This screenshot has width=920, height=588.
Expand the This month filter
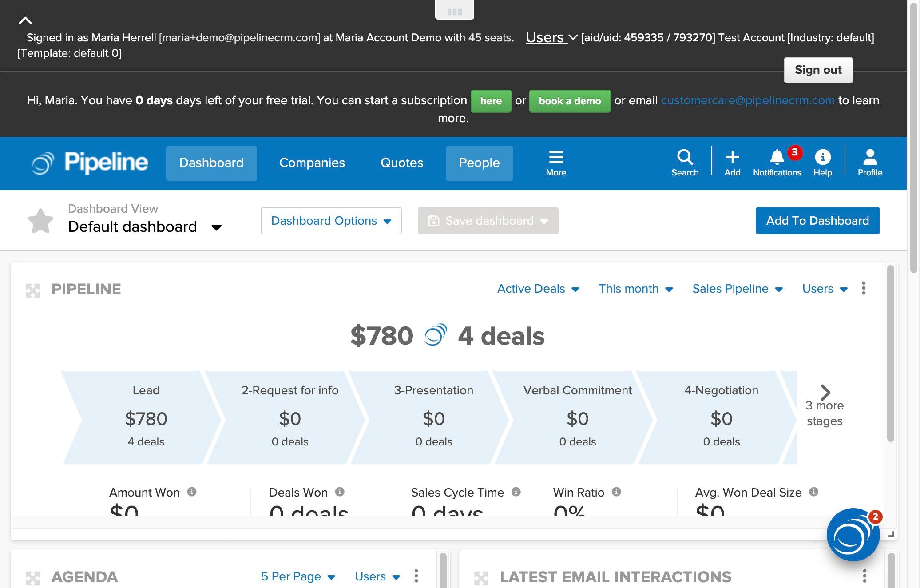pos(635,289)
